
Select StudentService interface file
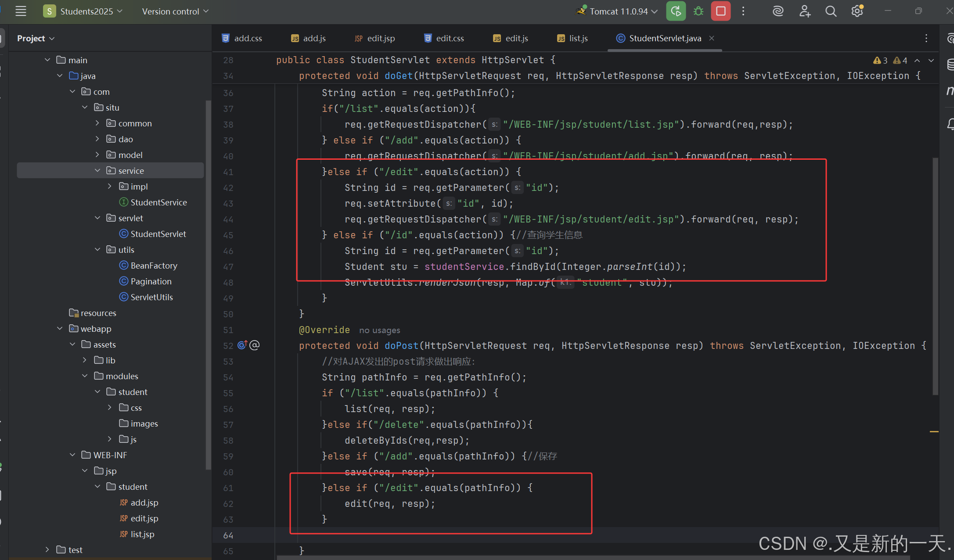[x=153, y=202]
